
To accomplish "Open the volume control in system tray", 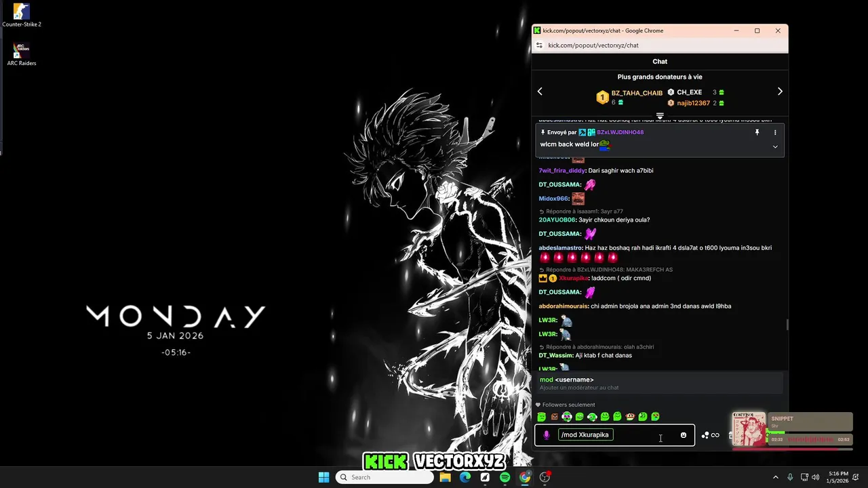I will click(x=815, y=477).
